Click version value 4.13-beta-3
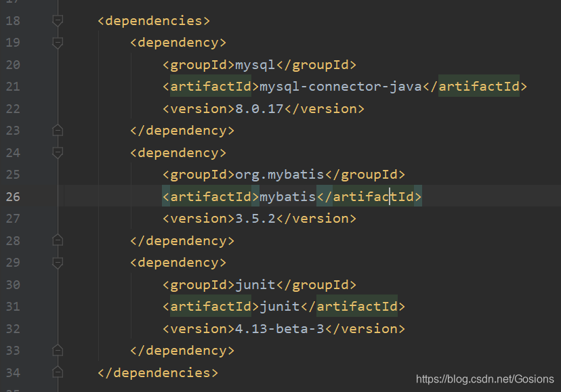Viewport: 561px width, 392px height. pos(279,328)
